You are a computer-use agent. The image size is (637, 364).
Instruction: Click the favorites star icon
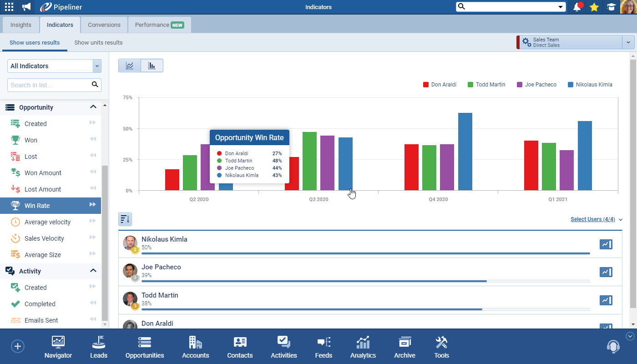594,7
